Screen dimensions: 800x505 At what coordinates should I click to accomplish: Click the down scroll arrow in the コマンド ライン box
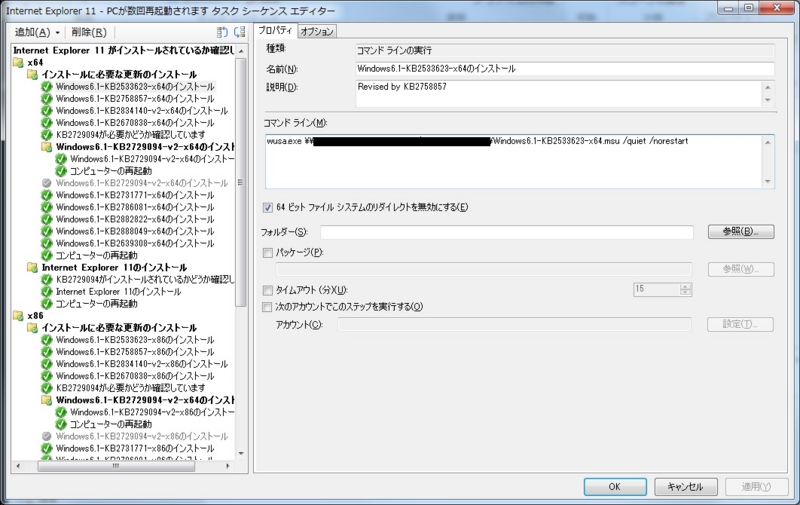[x=767, y=182]
